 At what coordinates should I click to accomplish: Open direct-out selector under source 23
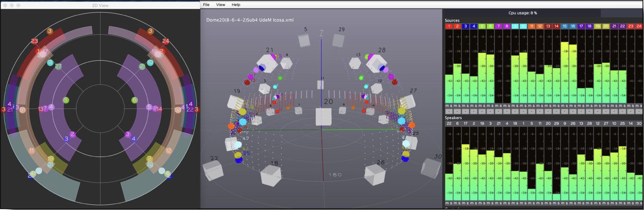pyautogui.click(x=630, y=111)
